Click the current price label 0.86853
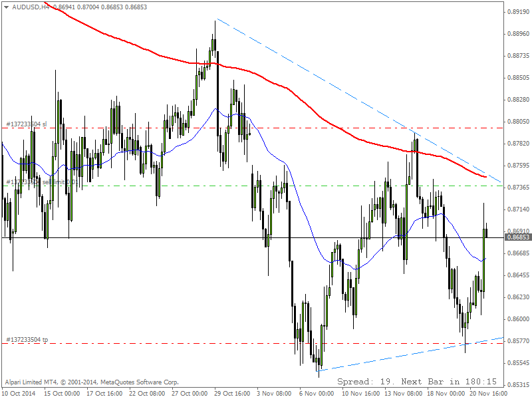 pyautogui.click(x=518, y=237)
